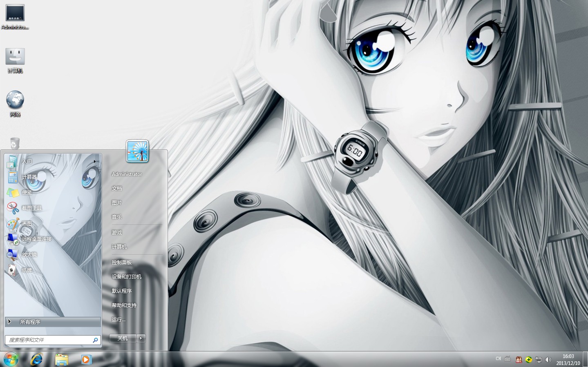Image resolution: width=588 pixels, height=367 pixels.
Task: Expand 入门 submenu arrow
Action: pos(95,162)
